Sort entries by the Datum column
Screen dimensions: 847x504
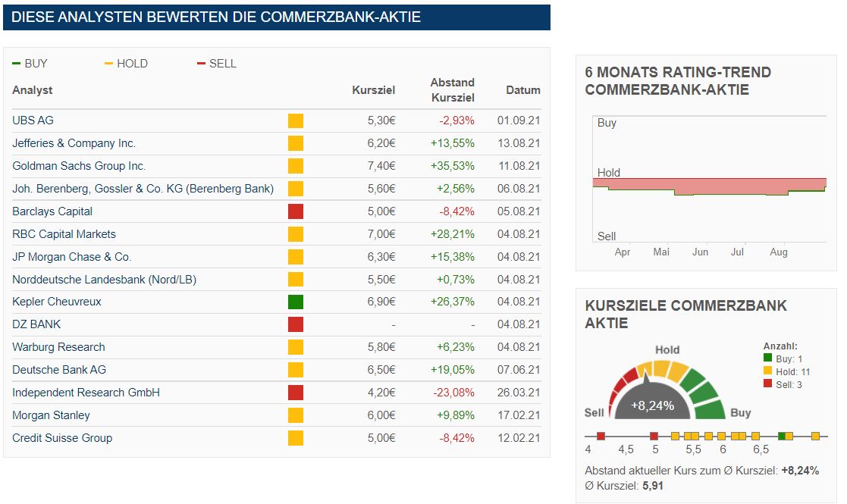(x=523, y=90)
